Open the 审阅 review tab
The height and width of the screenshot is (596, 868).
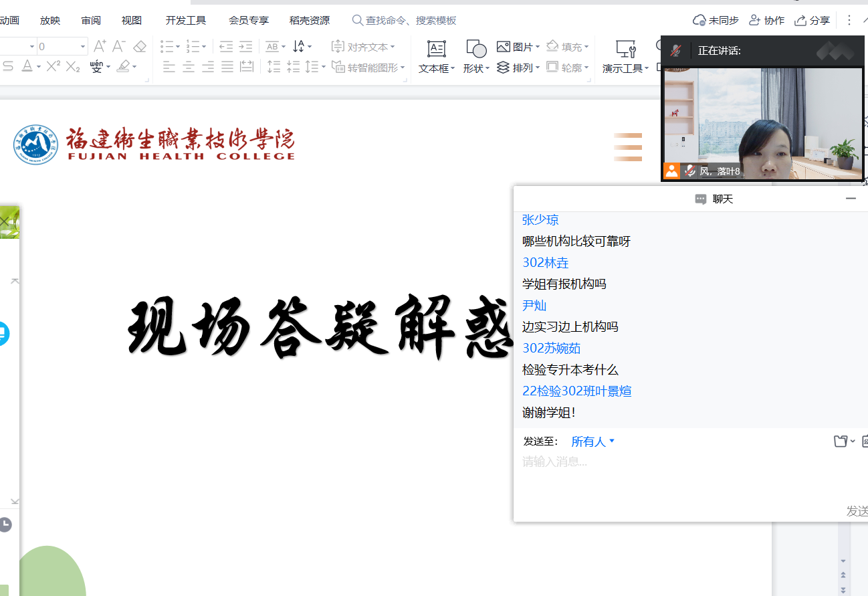pos(91,20)
